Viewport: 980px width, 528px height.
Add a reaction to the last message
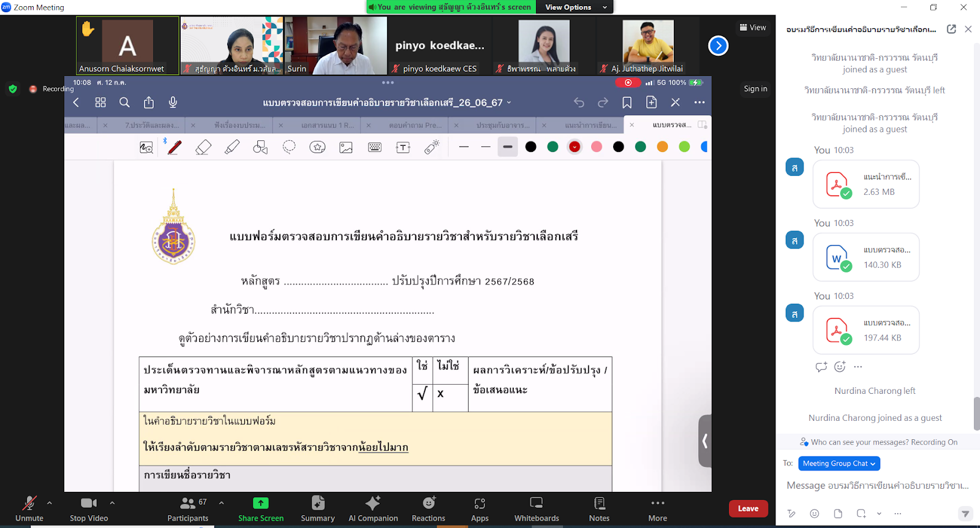tap(840, 366)
